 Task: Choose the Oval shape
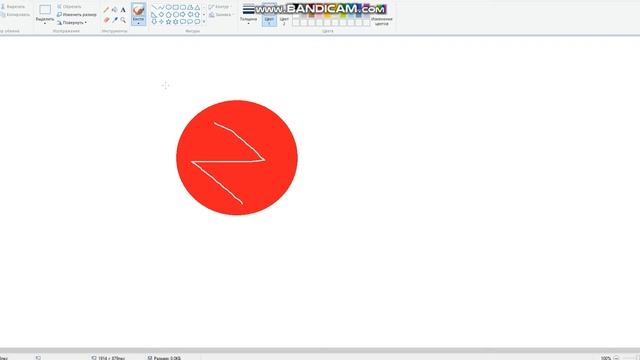[x=169, y=7]
